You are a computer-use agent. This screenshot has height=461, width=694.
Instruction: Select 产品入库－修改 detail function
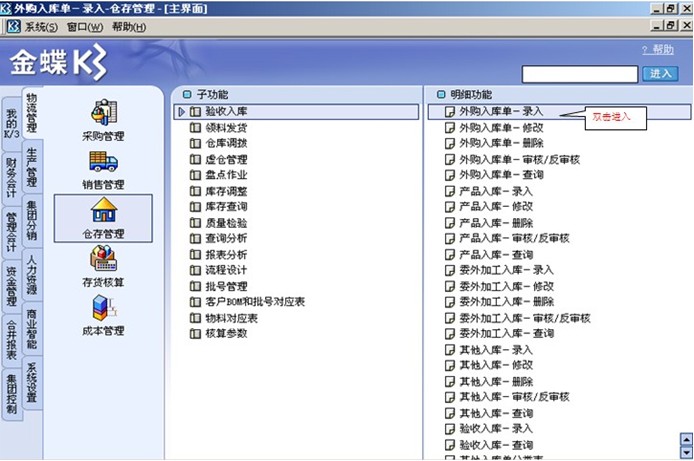(496, 207)
